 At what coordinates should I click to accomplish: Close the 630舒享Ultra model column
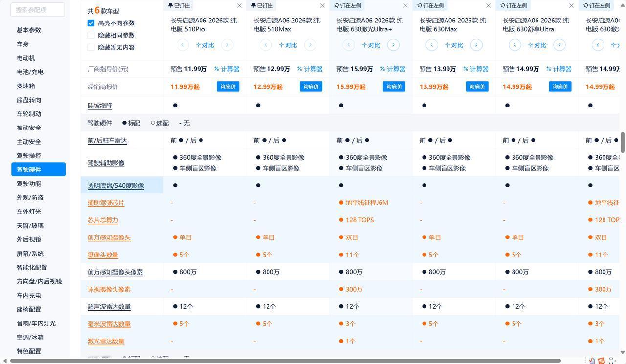click(572, 6)
